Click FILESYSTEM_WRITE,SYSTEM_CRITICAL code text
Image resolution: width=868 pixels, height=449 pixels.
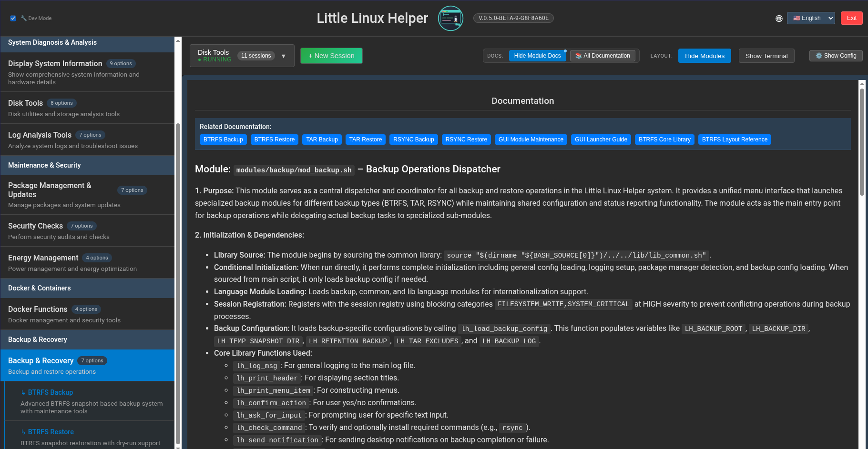coord(563,304)
